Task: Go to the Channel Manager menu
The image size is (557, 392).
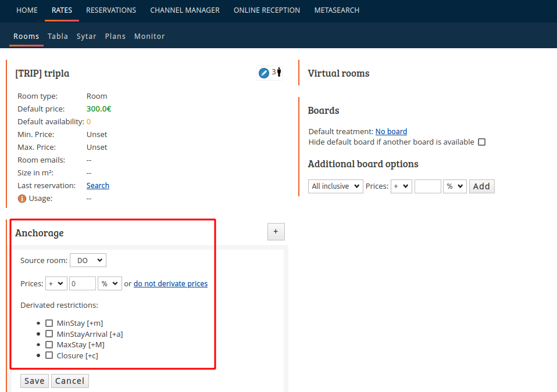Action: 185,10
